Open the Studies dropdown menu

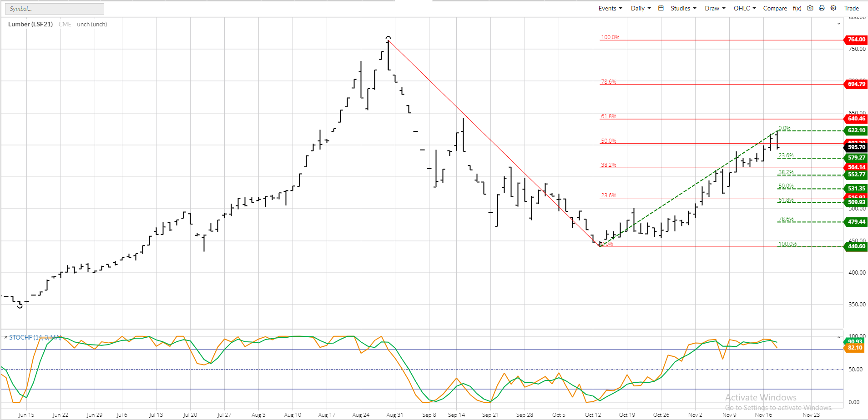[683, 8]
